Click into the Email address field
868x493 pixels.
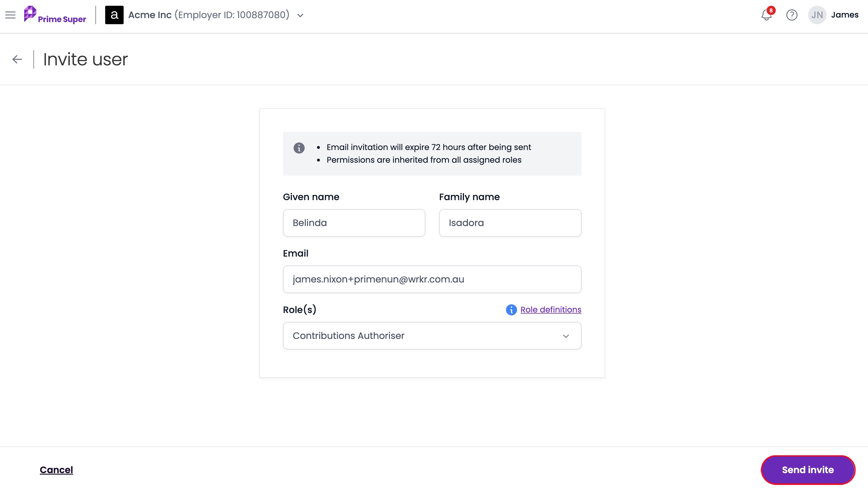pyautogui.click(x=432, y=279)
